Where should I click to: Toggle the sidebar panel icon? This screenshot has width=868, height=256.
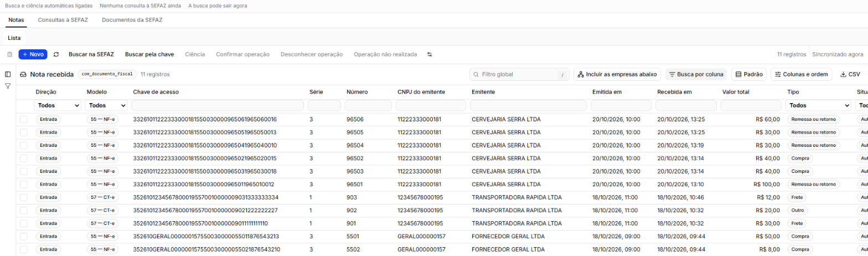click(8, 74)
